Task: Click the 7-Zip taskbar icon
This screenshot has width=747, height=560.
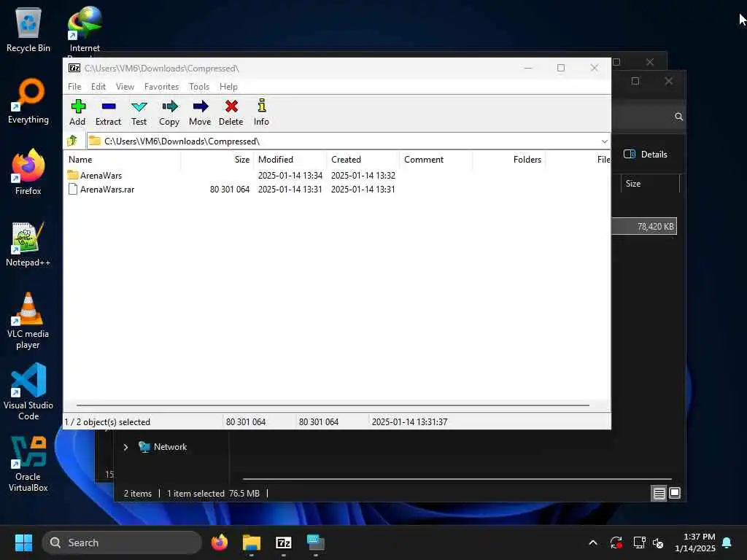Action: (x=284, y=542)
